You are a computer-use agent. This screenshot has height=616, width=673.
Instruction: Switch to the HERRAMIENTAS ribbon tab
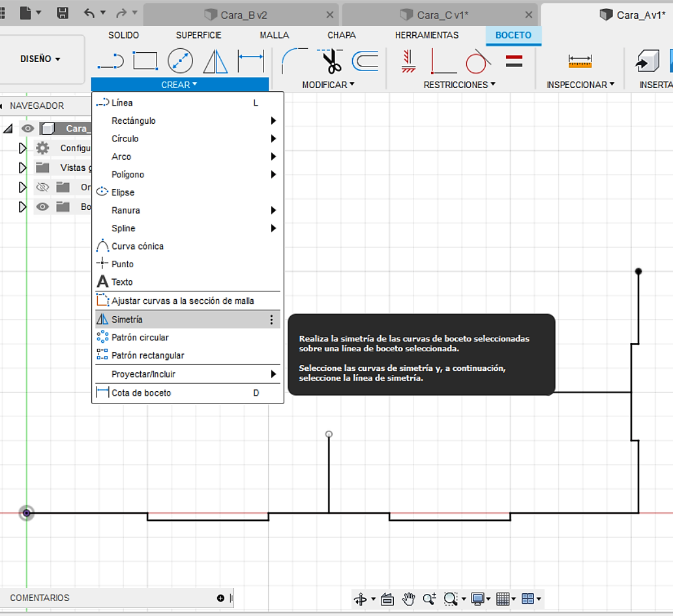pos(427,35)
